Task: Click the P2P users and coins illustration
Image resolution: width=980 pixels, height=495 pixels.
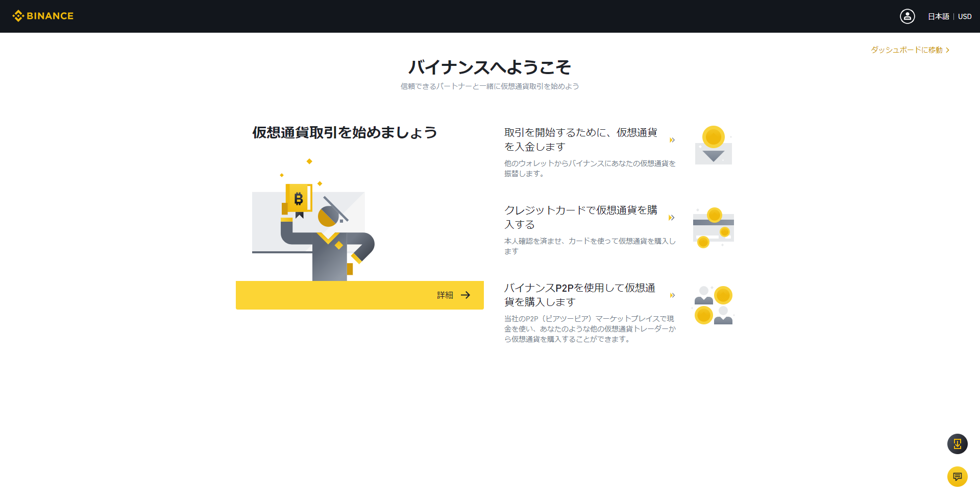Action: [x=713, y=305]
